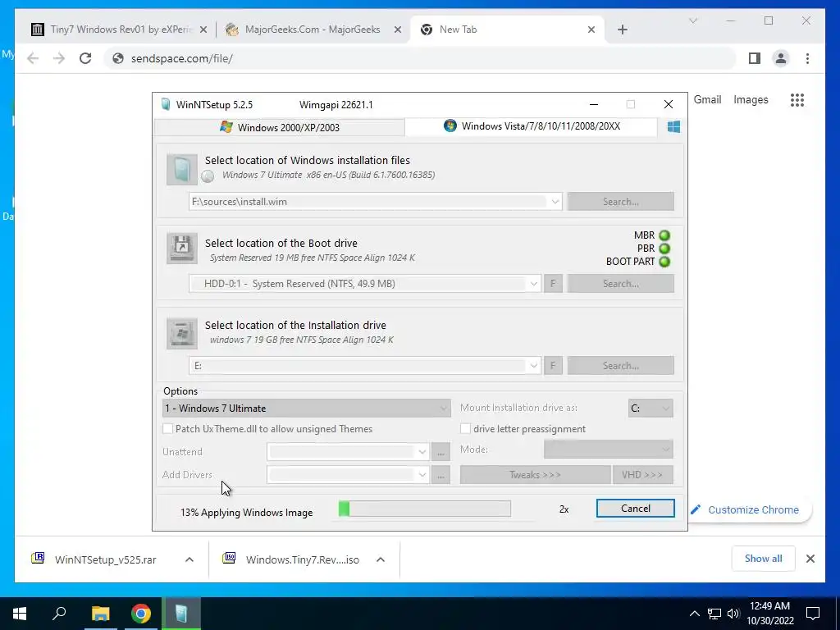840x630 pixels.
Task: Show hidden system tray icons
Action: [694, 614]
